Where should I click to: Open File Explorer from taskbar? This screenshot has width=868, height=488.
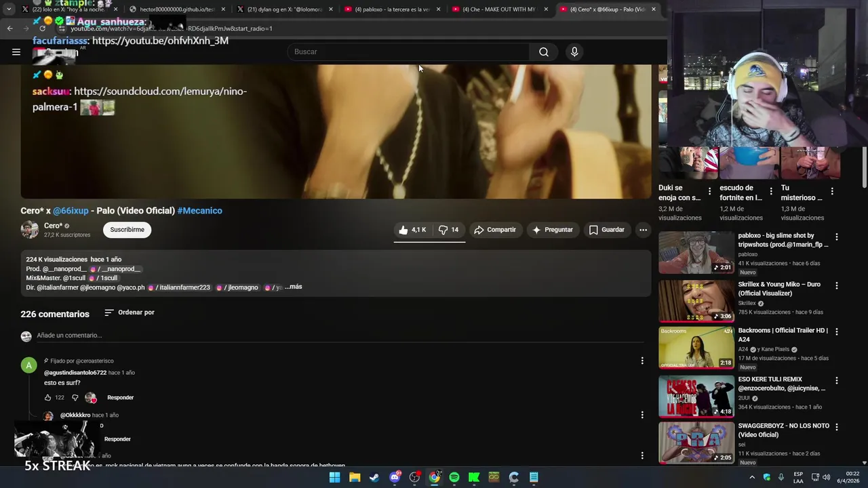tap(355, 477)
